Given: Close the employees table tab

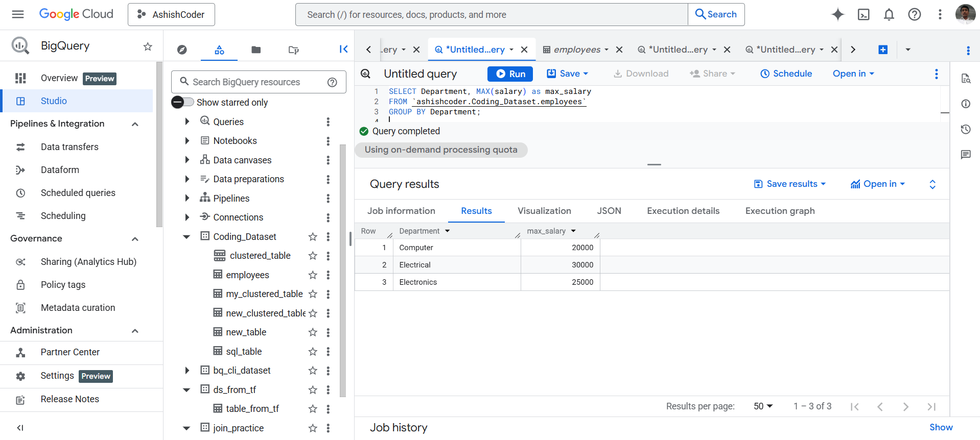Looking at the screenshot, I should point(619,50).
